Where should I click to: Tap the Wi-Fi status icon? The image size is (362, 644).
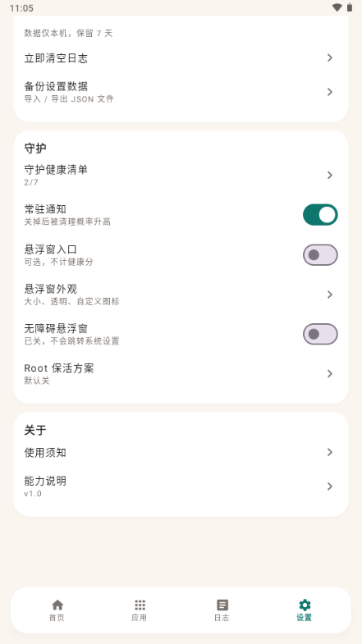tap(337, 7)
